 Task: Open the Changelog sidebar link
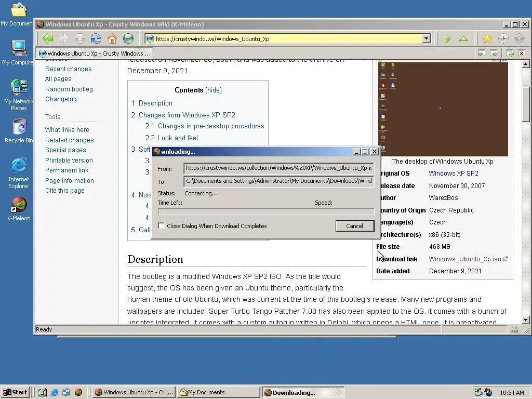61,99
